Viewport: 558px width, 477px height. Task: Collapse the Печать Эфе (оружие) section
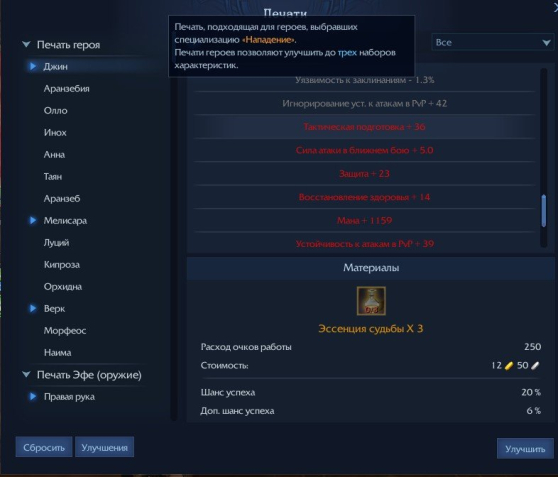coord(26,374)
